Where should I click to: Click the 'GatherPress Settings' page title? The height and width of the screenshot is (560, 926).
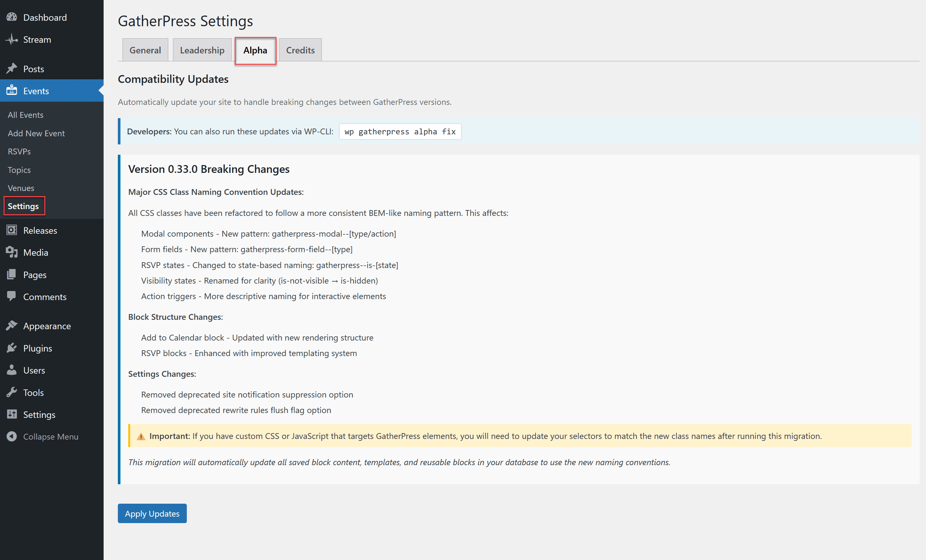(185, 21)
